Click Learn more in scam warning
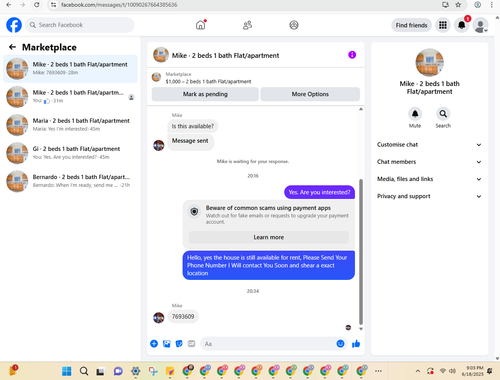 tap(269, 237)
